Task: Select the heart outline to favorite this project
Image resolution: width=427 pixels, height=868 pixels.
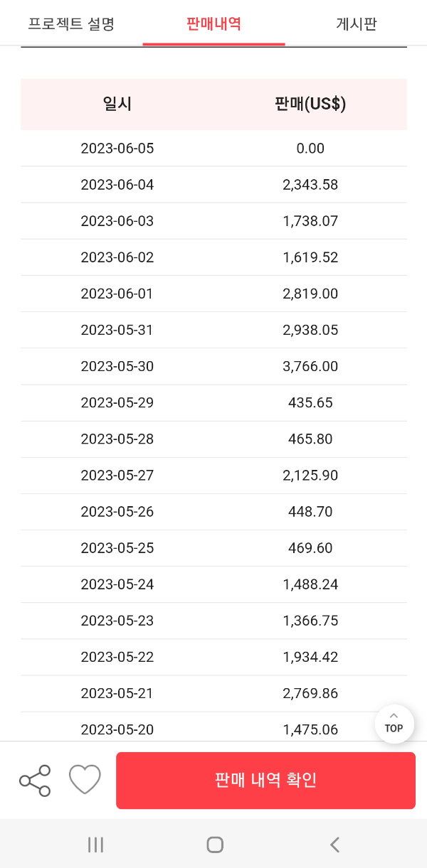Action: [85, 779]
